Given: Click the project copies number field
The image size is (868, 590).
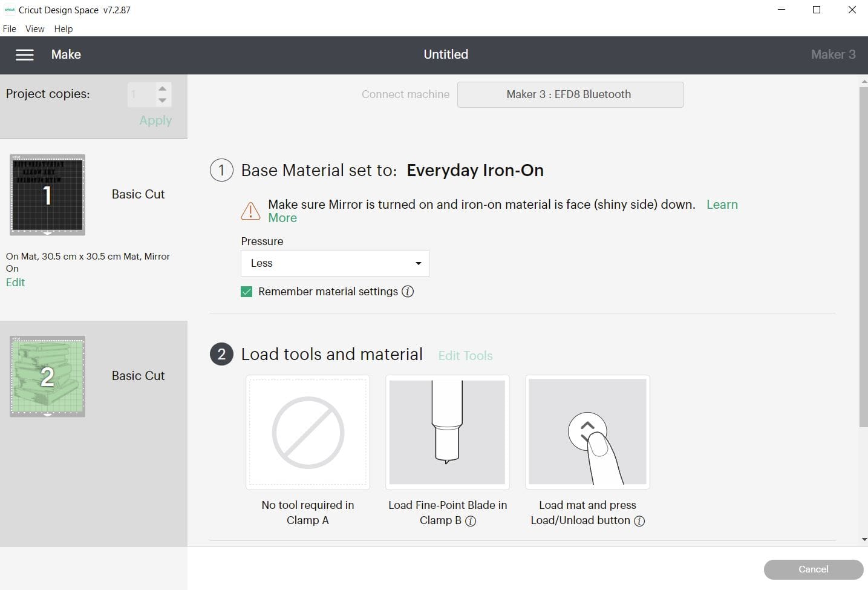Looking at the screenshot, I should pyautogui.click(x=141, y=94).
